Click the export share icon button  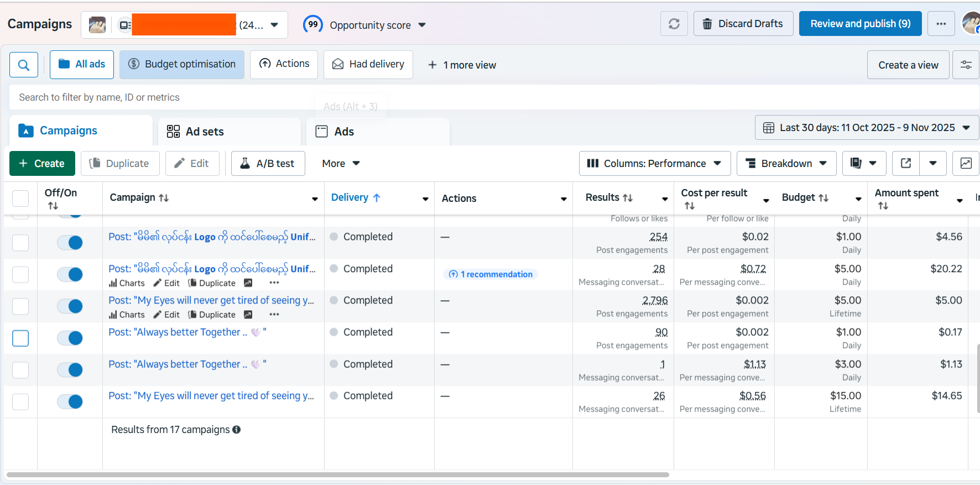pos(906,163)
